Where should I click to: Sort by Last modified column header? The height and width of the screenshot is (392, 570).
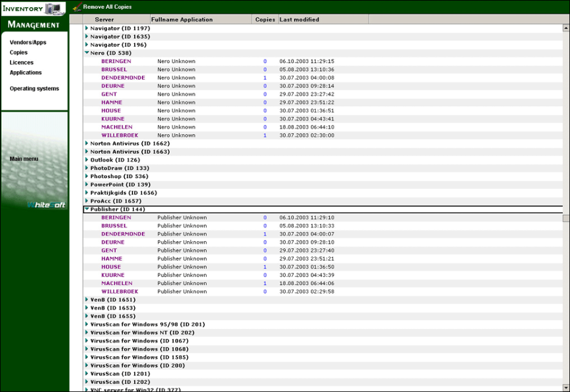click(x=299, y=20)
